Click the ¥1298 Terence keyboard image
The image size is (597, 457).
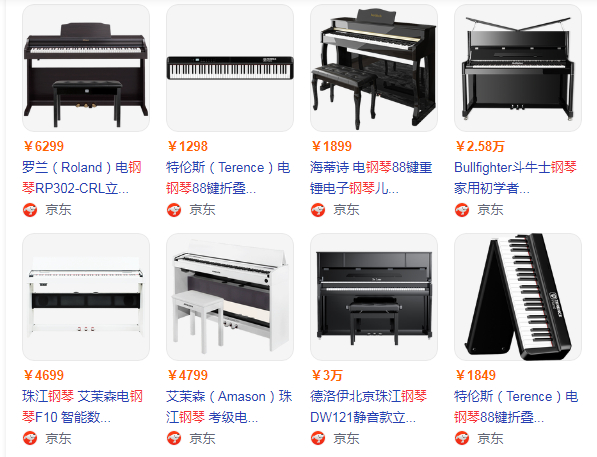230,68
